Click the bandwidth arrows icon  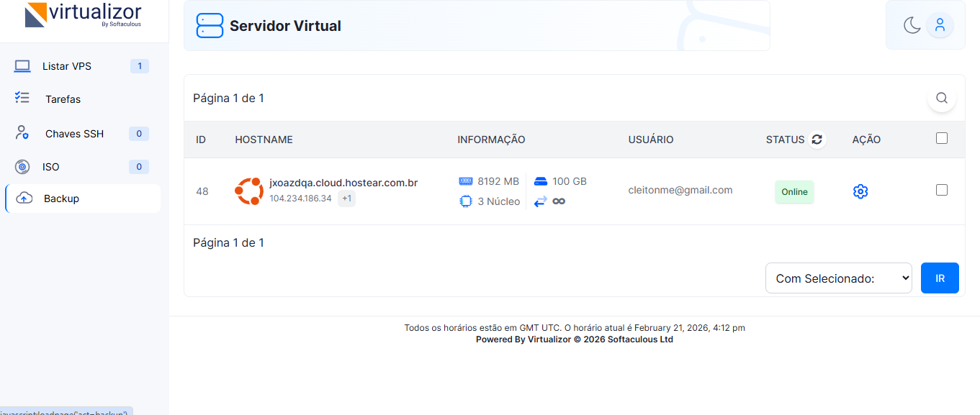coord(540,201)
